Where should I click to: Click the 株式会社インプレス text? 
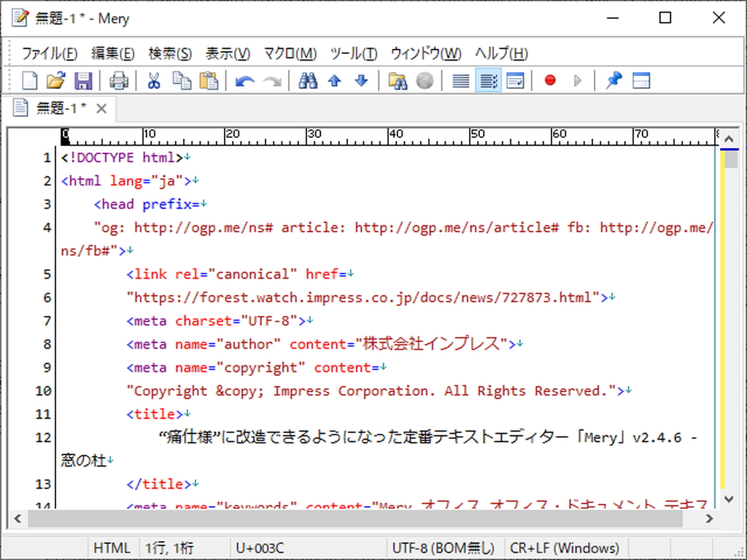[x=432, y=344]
